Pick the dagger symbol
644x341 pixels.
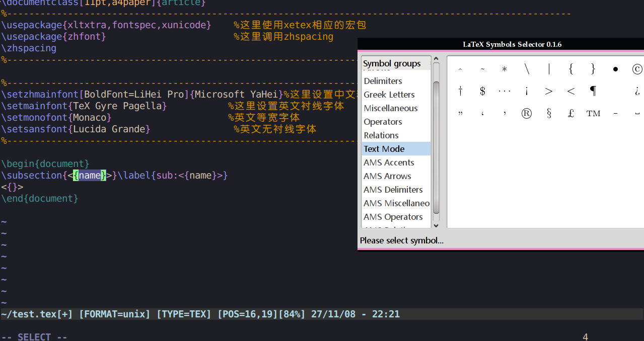(460, 91)
